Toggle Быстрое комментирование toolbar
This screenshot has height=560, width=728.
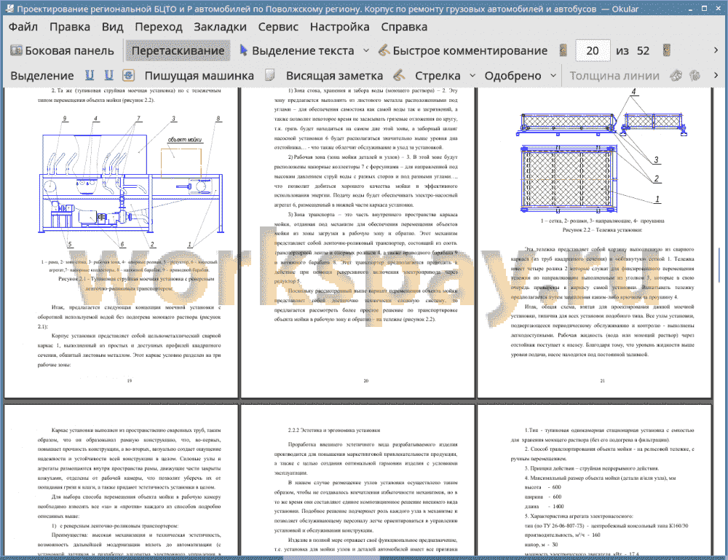463,51
